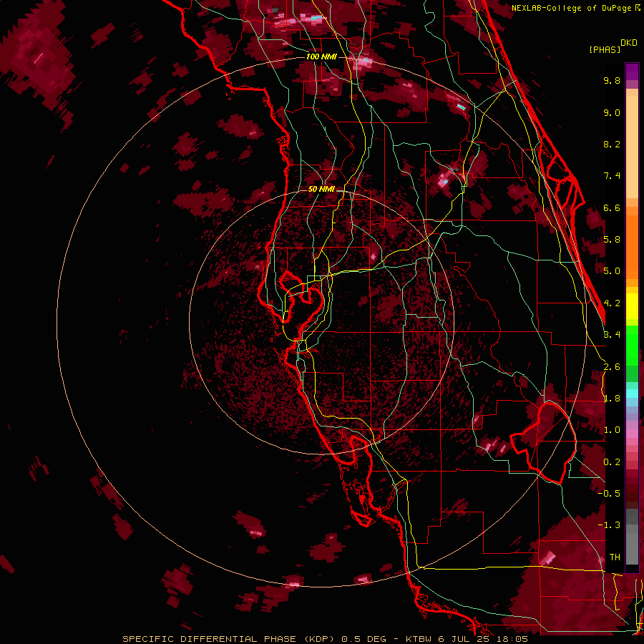Click the 1.8 value on color scale
The width and height of the screenshot is (644, 644).
pyautogui.click(x=612, y=399)
